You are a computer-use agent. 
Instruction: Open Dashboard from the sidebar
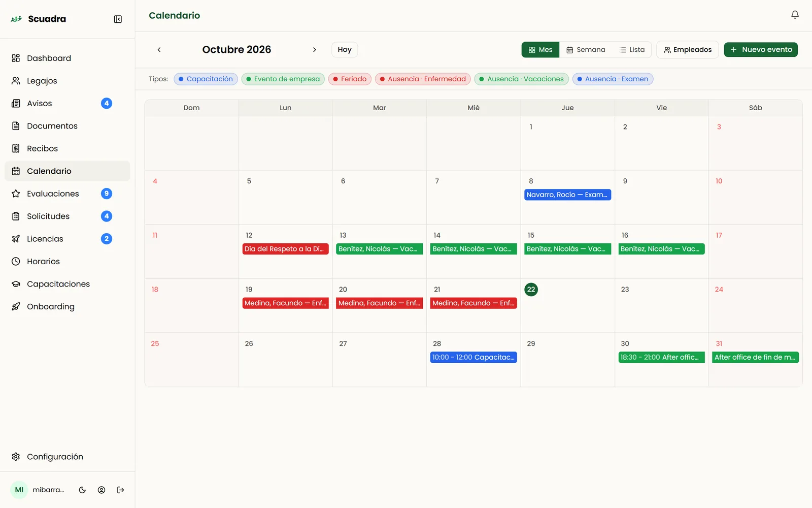(x=67, y=58)
